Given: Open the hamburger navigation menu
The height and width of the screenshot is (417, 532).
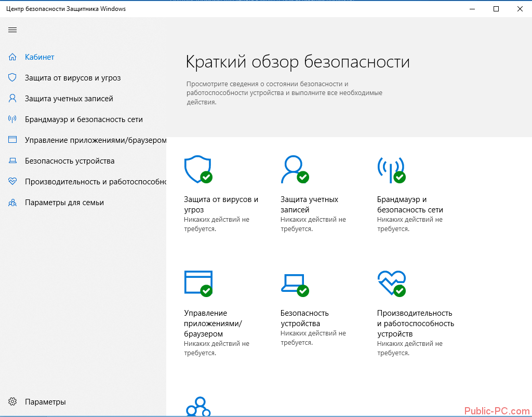Looking at the screenshot, I should pyautogui.click(x=12, y=30).
